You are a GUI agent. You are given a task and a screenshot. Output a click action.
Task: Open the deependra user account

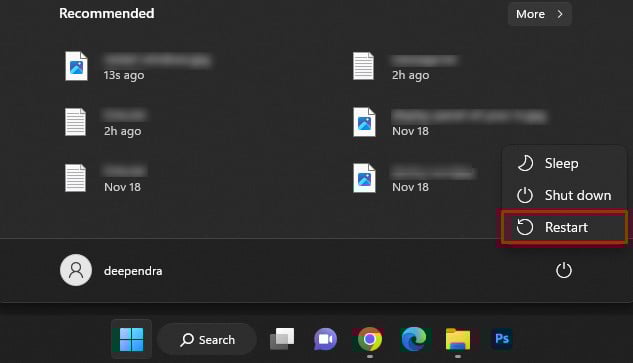tap(111, 271)
